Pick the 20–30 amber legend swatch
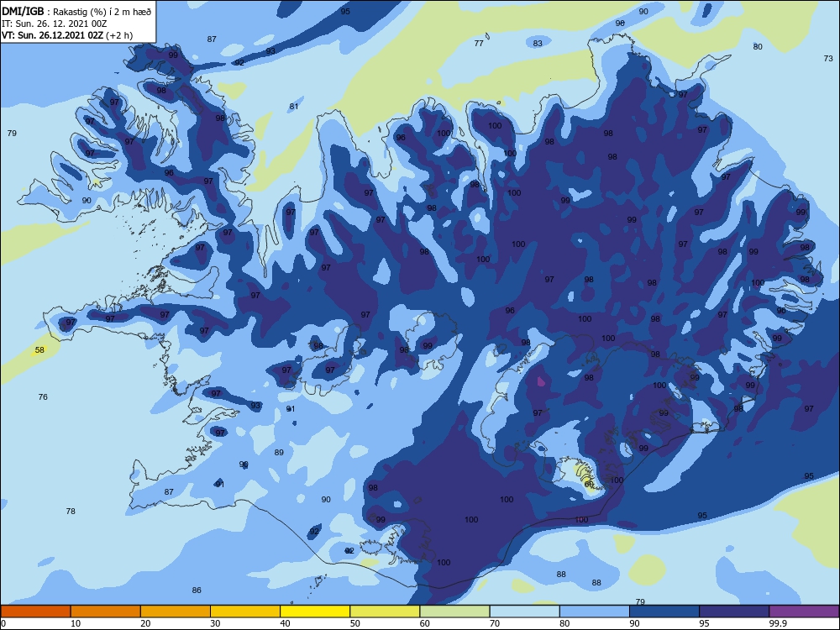 [176, 612]
